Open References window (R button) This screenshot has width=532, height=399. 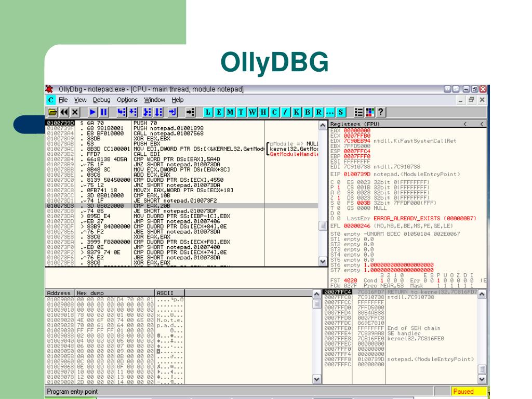[x=318, y=112]
